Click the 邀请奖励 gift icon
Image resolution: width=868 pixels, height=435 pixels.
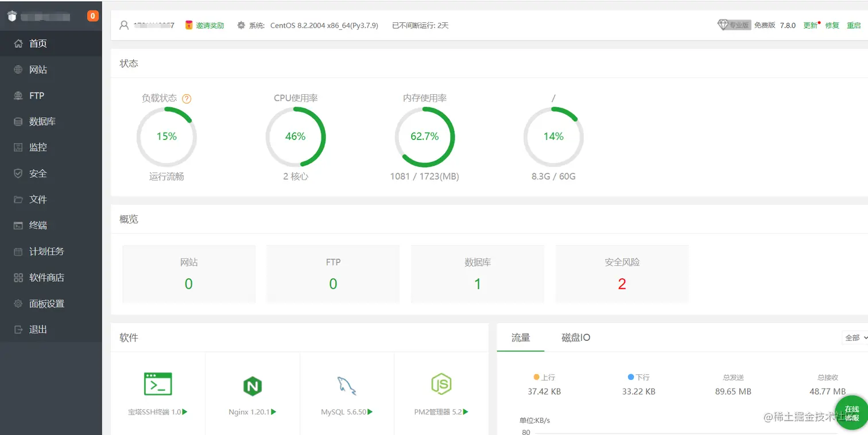(x=189, y=25)
